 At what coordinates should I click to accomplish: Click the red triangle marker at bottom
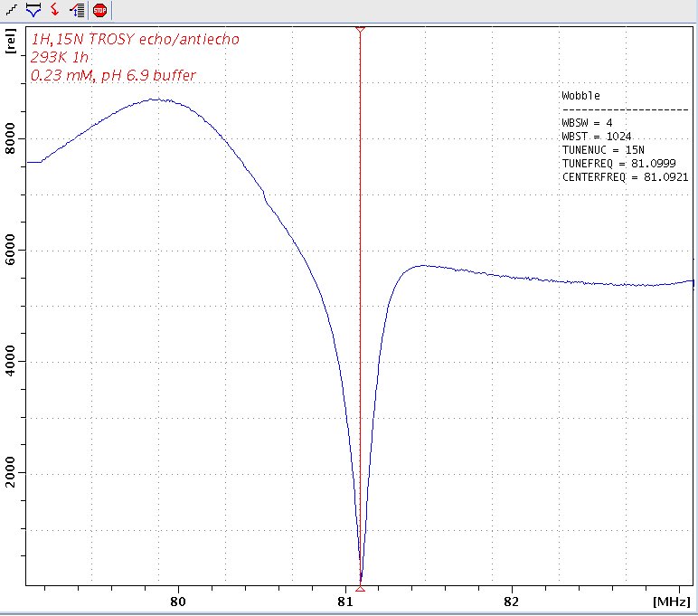(x=360, y=587)
